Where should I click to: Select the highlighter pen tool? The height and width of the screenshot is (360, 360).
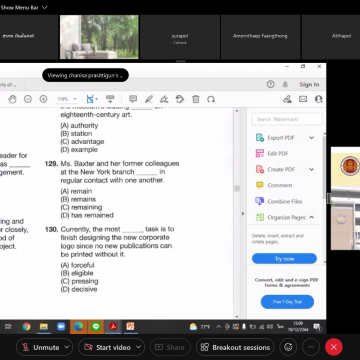[x=149, y=99]
